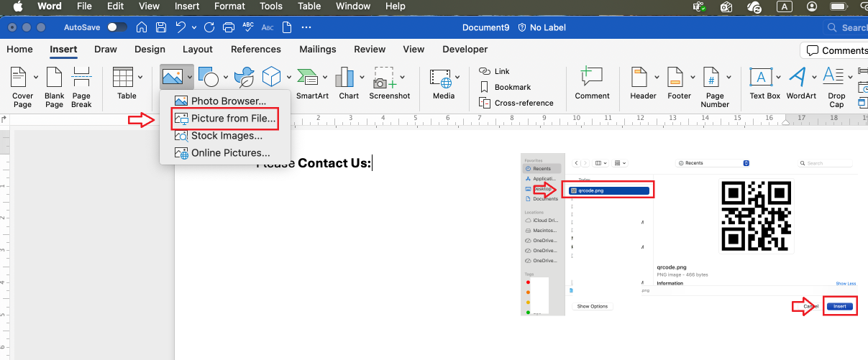The width and height of the screenshot is (868, 360).
Task: Choose Online Pictures... menu entry
Action: [225, 153]
